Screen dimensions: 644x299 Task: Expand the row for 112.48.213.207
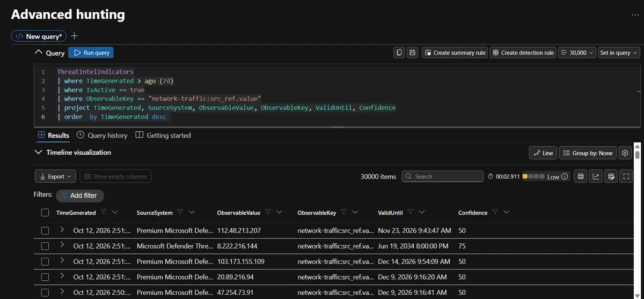[62, 229]
